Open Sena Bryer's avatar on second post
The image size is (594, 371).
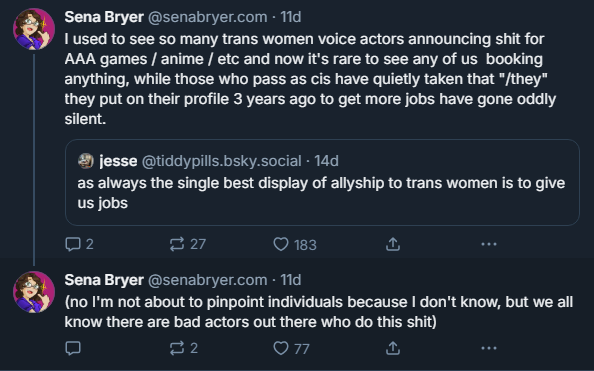click(34, 292)
